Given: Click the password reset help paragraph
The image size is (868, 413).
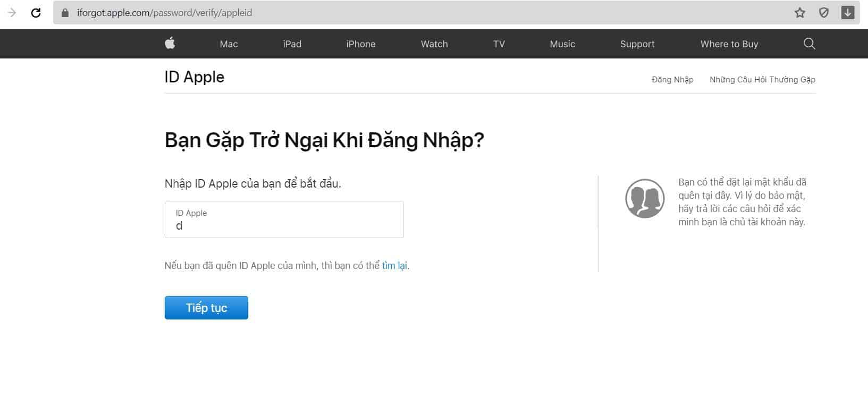Looking at the screenshot, I should pos(742,202).
